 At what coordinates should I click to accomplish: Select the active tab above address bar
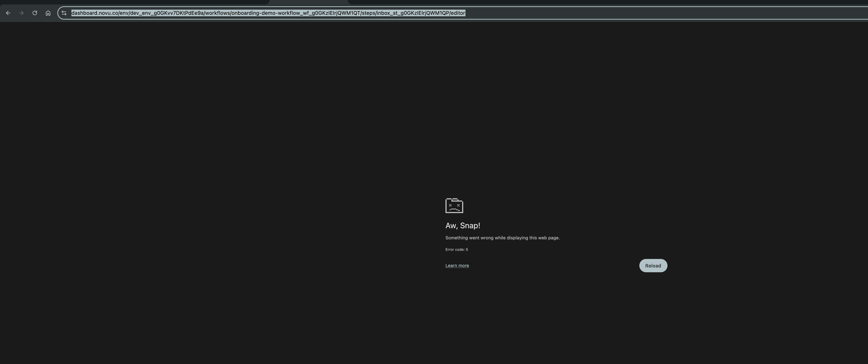pos(308,2)
